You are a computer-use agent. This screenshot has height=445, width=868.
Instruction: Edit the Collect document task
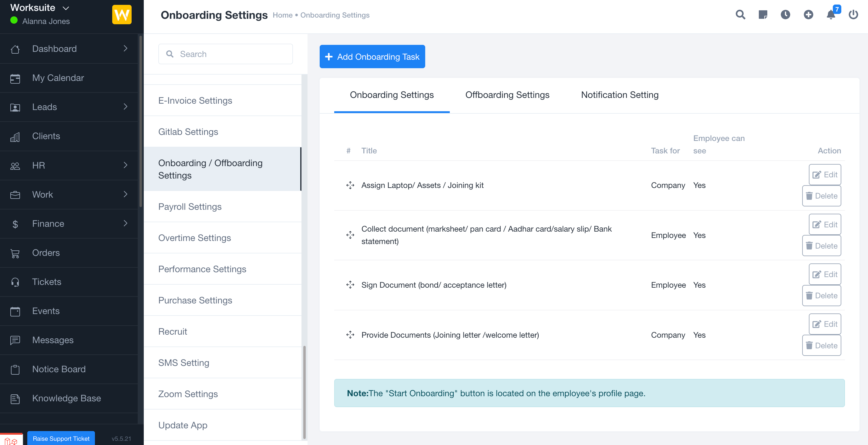pos(825,224)
